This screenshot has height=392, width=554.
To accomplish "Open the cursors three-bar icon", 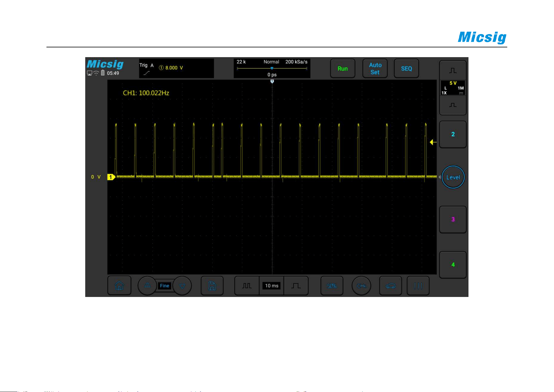I will click(418, 286).
